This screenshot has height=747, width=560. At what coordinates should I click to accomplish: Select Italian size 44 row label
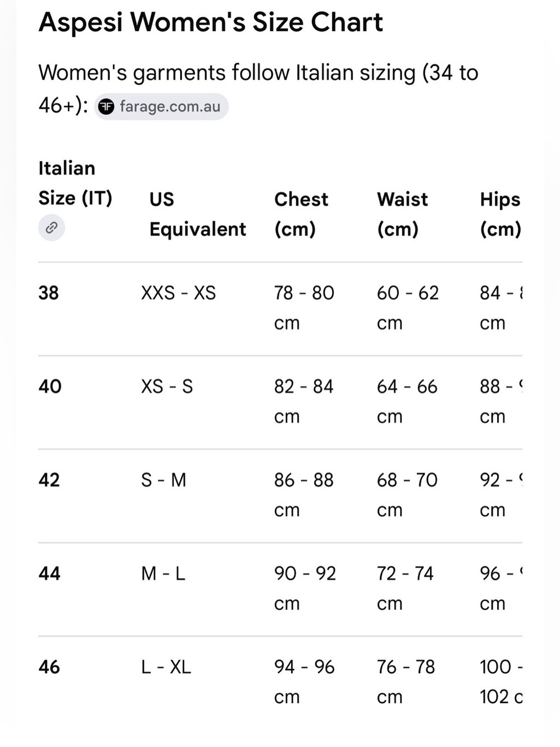pos(49,574)
